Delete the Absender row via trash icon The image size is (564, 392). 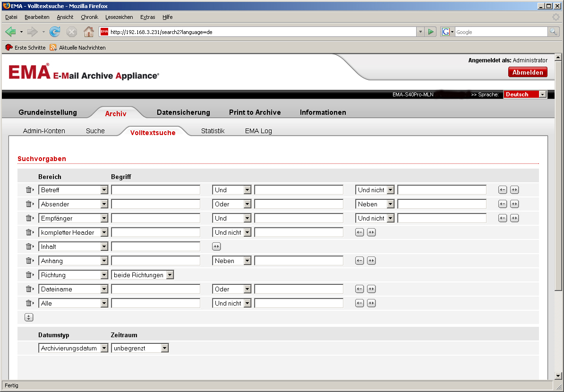pos(29,204)
